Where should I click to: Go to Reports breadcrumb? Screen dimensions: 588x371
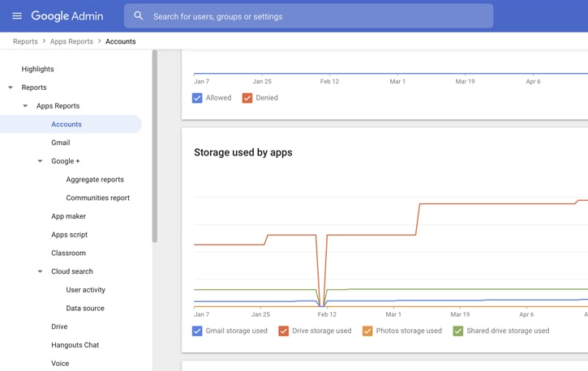(x=25, y=41)
